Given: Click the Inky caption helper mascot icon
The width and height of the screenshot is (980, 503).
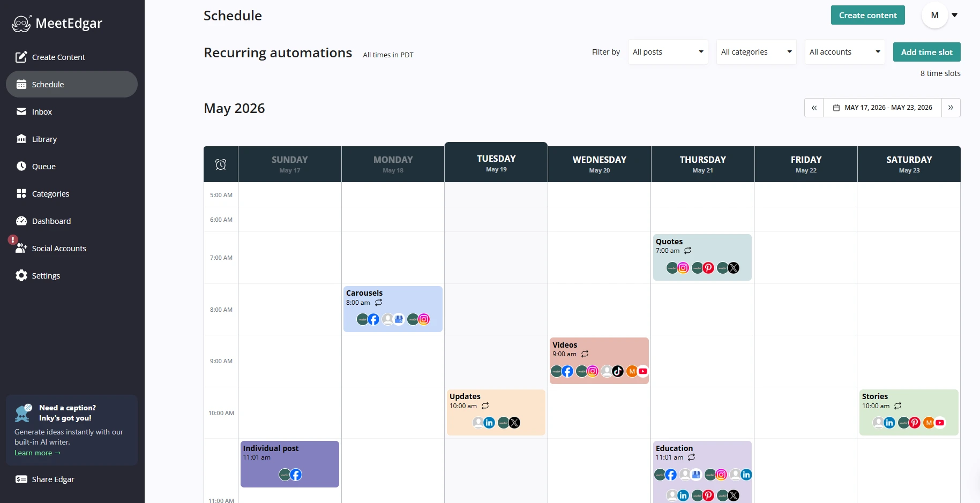Looking at the screenshot, I should coord(24,412).
